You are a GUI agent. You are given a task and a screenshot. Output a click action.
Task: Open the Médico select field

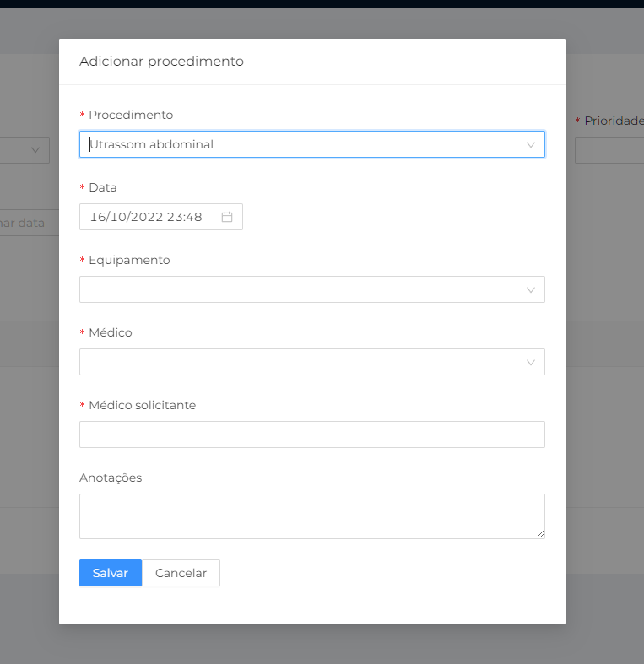coord(304,362)
